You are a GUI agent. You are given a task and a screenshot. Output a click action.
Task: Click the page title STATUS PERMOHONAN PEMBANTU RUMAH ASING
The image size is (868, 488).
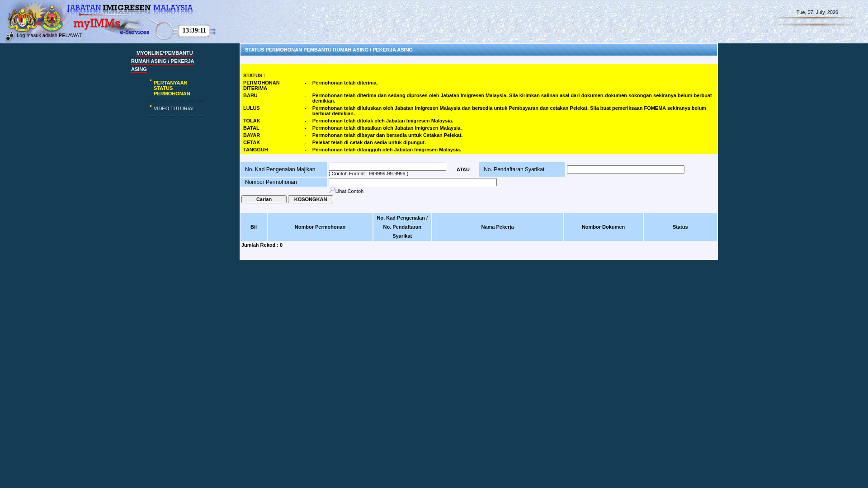tap(329, 50)
